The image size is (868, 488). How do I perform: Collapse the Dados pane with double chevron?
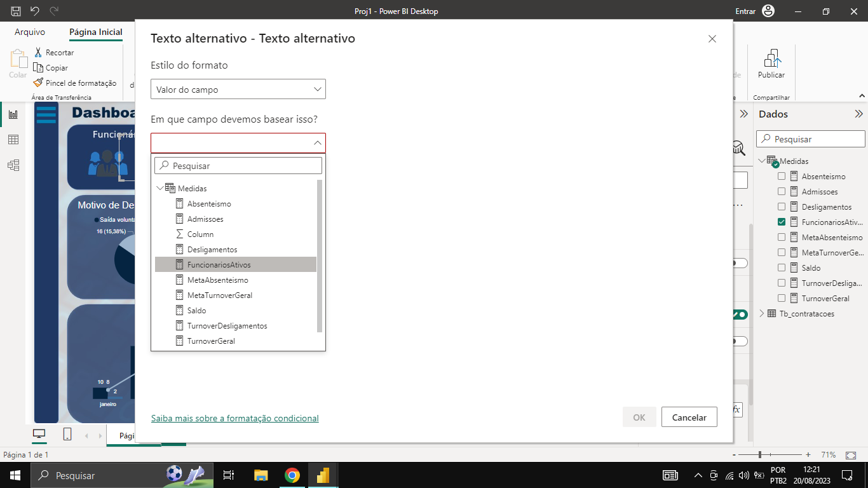point(858,114)
